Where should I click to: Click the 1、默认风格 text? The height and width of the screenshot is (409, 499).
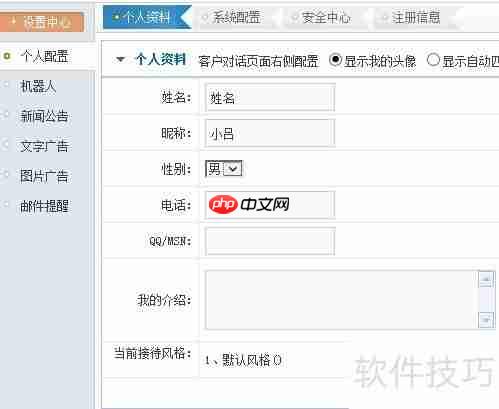tap(243, 360)
